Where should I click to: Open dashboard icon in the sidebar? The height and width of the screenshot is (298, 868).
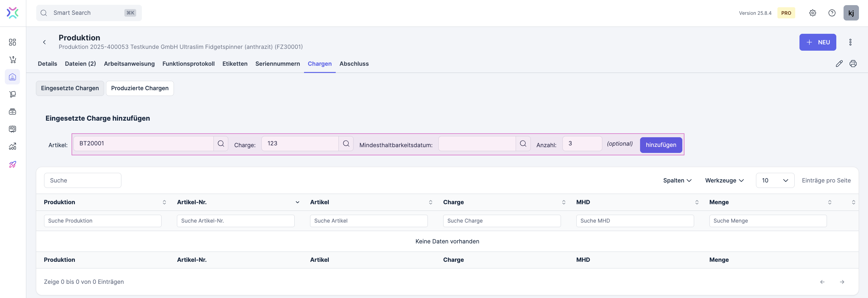click(12, 42)
